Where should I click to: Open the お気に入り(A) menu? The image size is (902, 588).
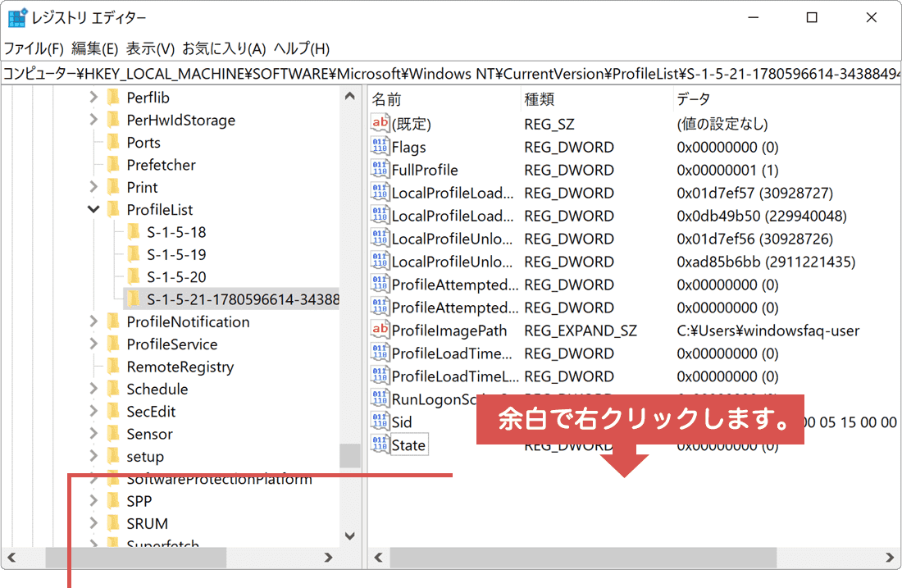point(225,49)
